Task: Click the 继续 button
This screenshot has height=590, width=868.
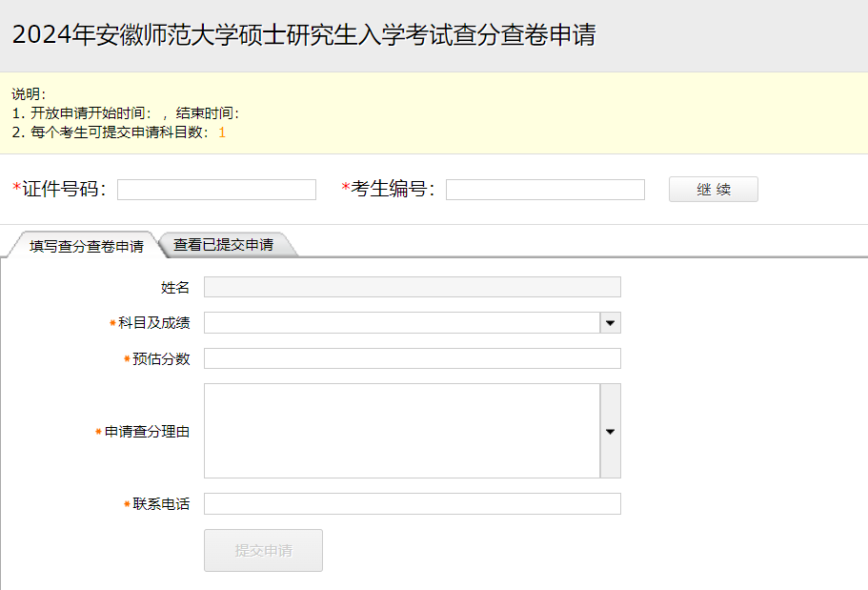Action: [713, 190]
